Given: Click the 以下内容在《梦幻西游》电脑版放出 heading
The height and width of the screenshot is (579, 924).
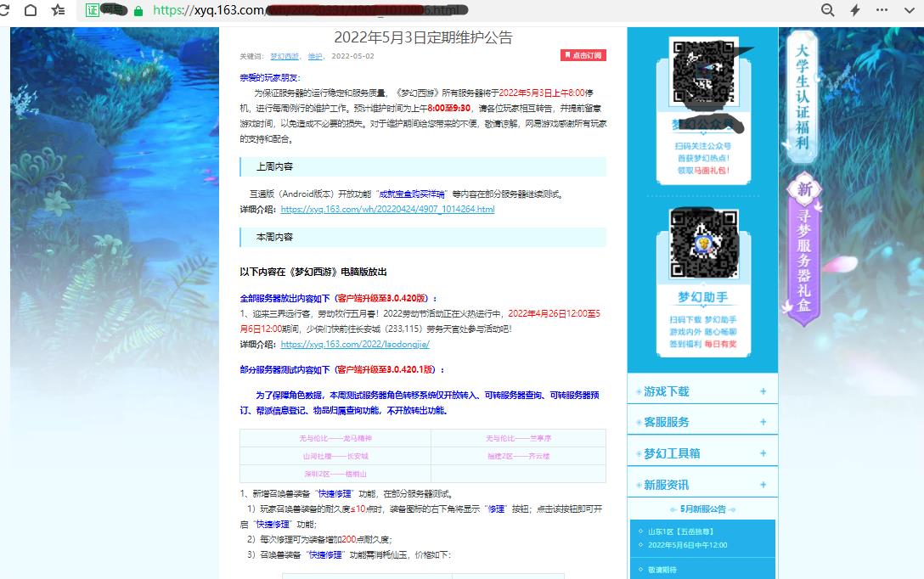Looking at the screenshot, I should pos(313,272).
